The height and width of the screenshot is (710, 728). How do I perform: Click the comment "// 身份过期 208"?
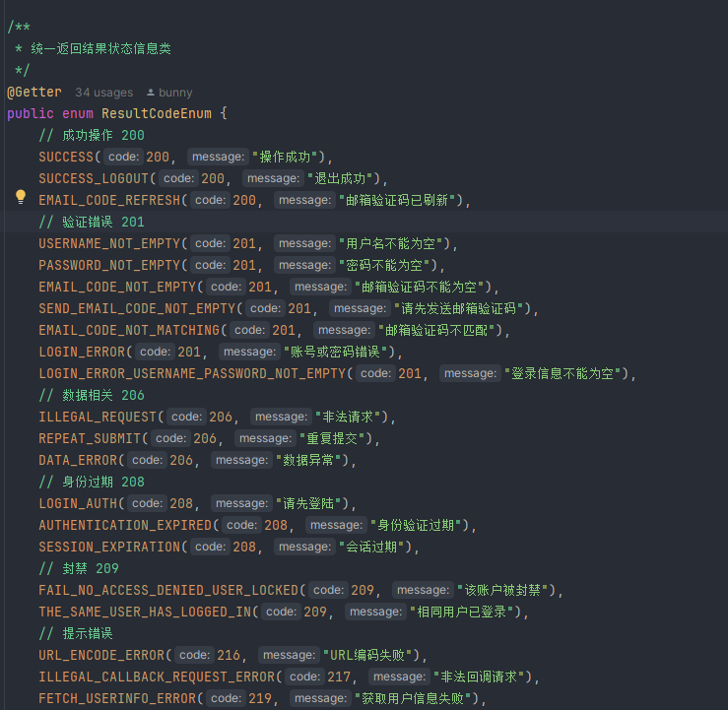[92, 483]
